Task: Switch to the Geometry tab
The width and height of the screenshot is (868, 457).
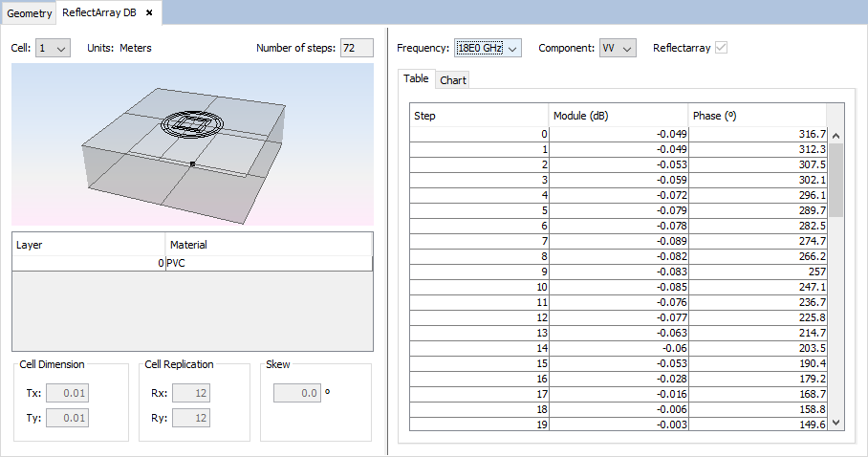Action: (29, 13)
